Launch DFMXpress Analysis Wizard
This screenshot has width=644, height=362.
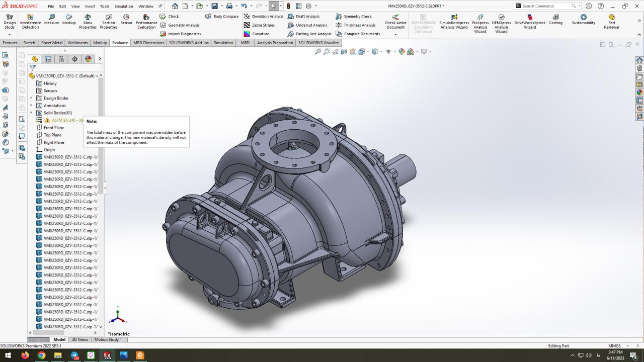tap(501, 24)
